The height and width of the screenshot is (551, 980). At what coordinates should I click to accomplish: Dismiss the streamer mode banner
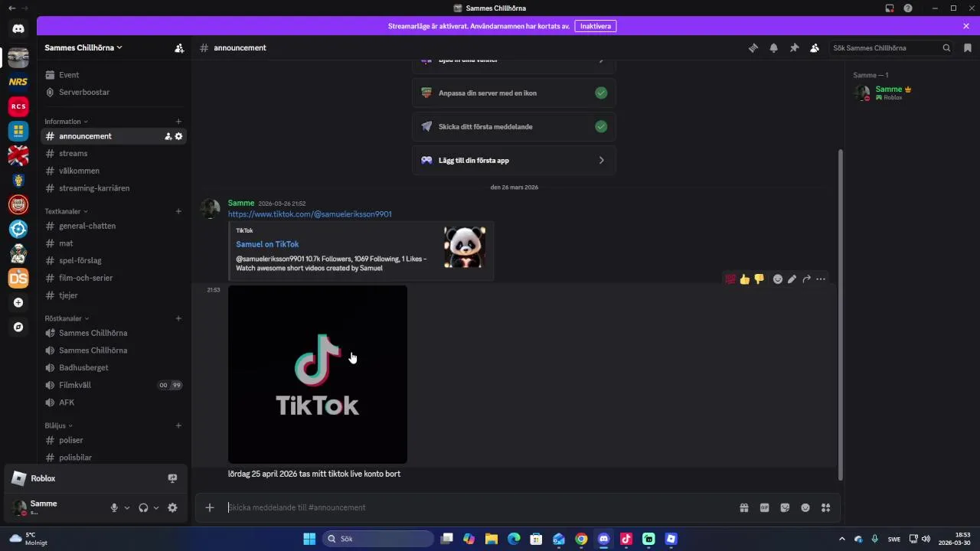(966, 26)
